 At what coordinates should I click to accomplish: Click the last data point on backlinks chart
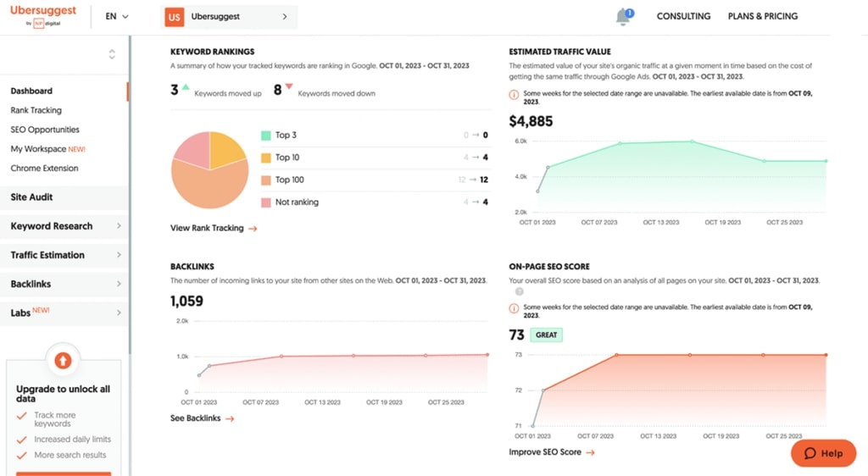pyautogui.click(x=487, y=354)
